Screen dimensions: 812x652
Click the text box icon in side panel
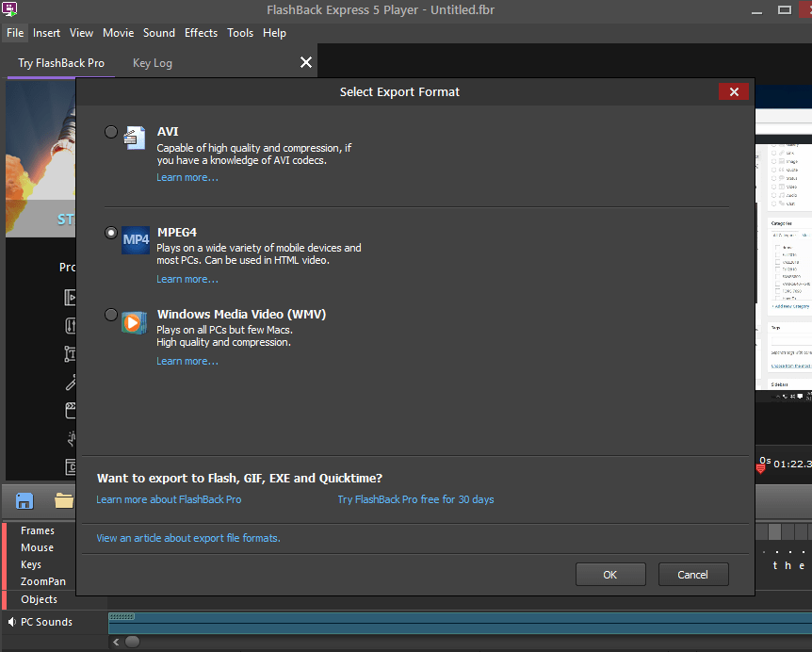[x=70, y=353]
